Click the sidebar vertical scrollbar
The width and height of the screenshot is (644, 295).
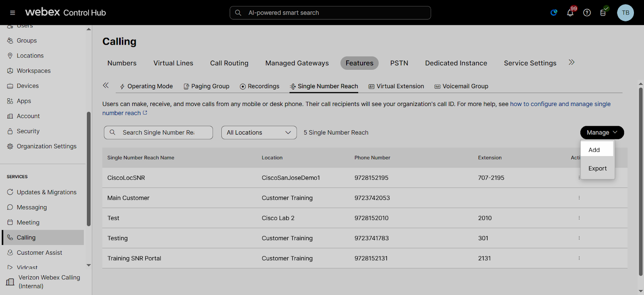pos(89,168)
